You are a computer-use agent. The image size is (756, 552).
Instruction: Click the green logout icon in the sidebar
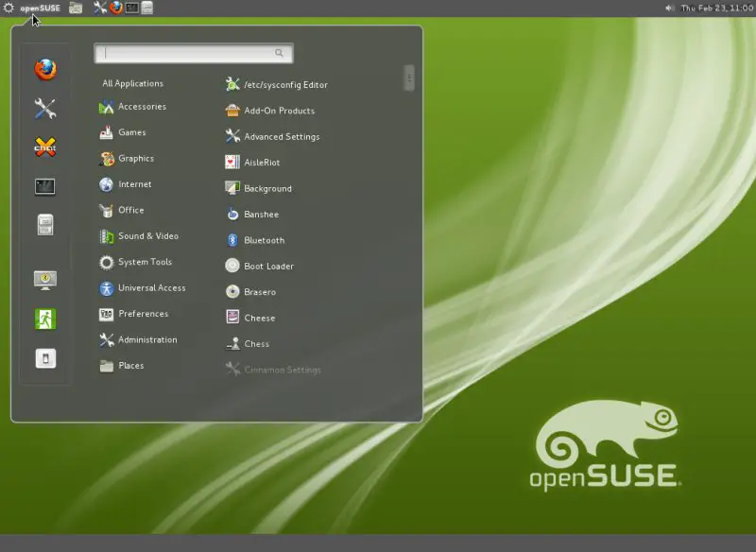[x=45, y=319]
